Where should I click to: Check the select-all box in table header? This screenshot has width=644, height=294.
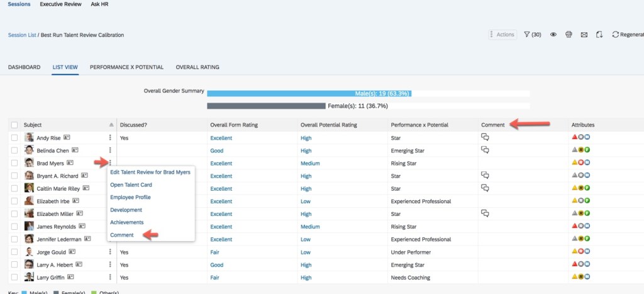click(14, 125)
